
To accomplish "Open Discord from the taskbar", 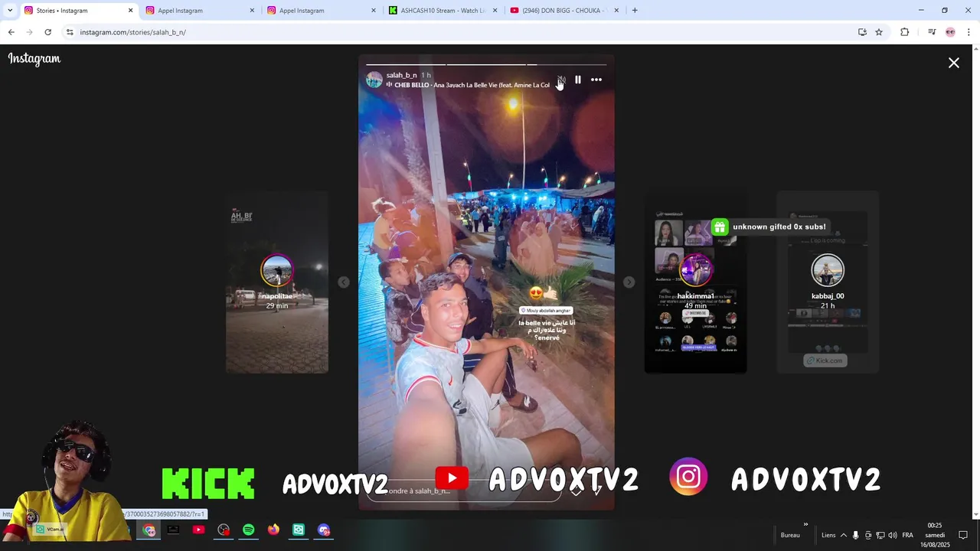I will click(324, 530).
